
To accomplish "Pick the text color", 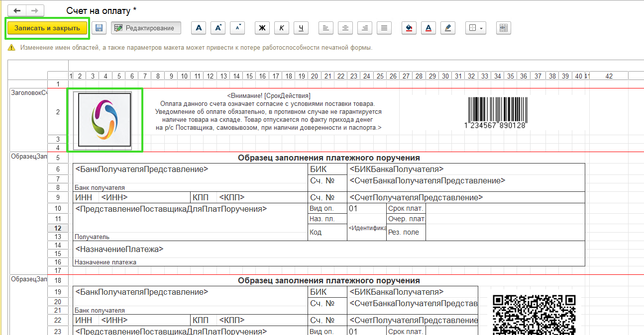I will pos(429,28).
